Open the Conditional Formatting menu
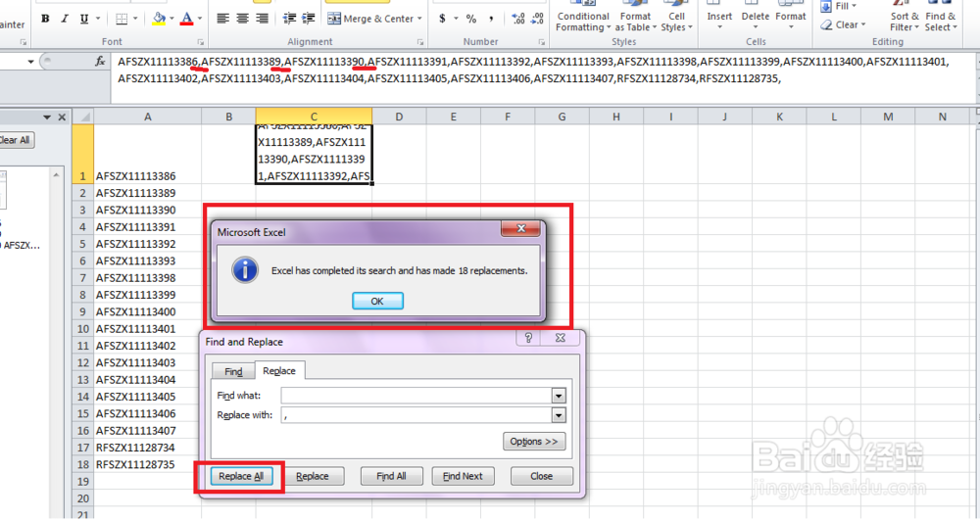The image size is (980, 521). pos(583,17)
